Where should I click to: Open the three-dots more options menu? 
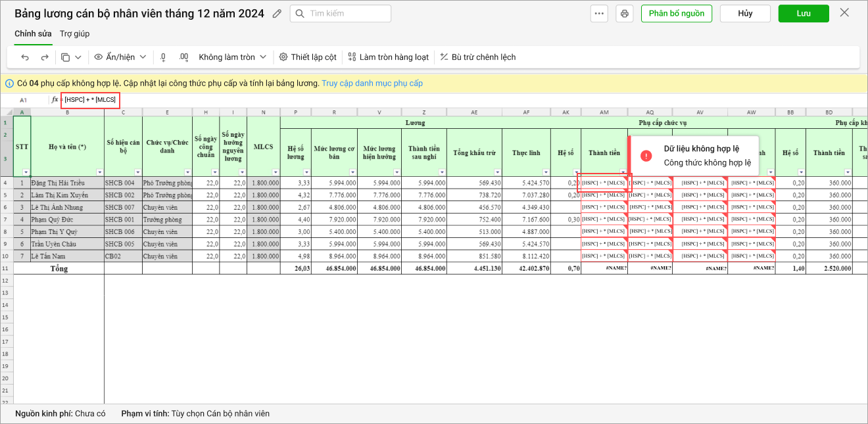[x=598, y=14]
